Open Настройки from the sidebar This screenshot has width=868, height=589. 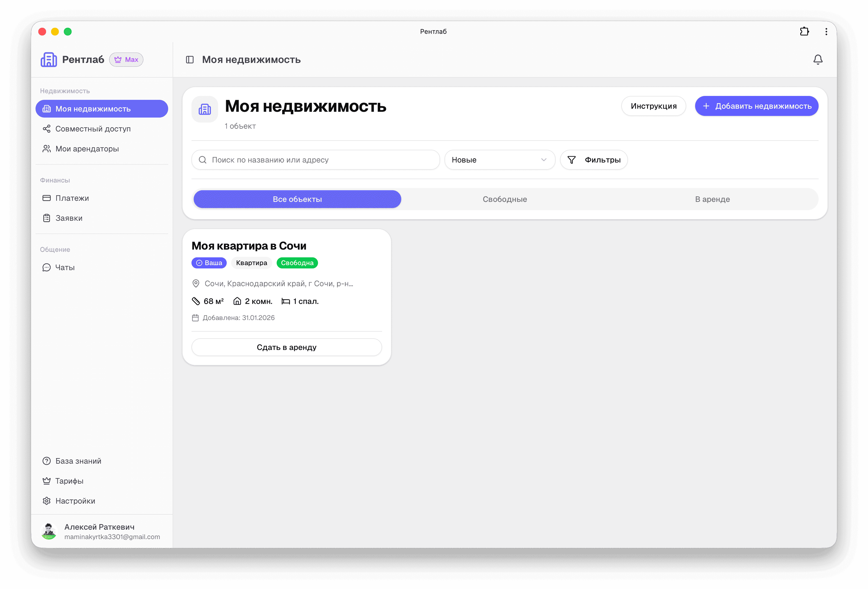click(75, 501)
